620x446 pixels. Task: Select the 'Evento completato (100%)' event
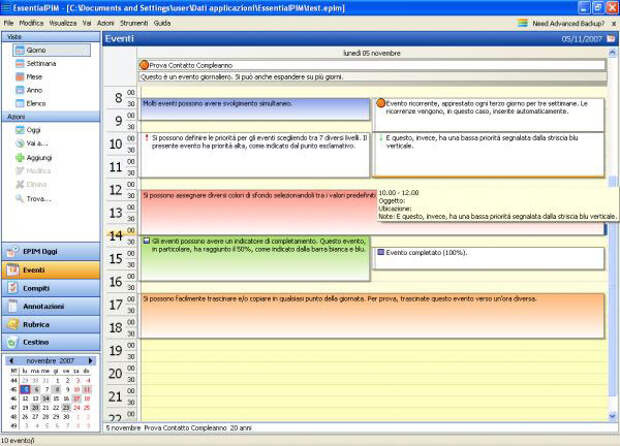pyautogui.click(x=489, y=259)
